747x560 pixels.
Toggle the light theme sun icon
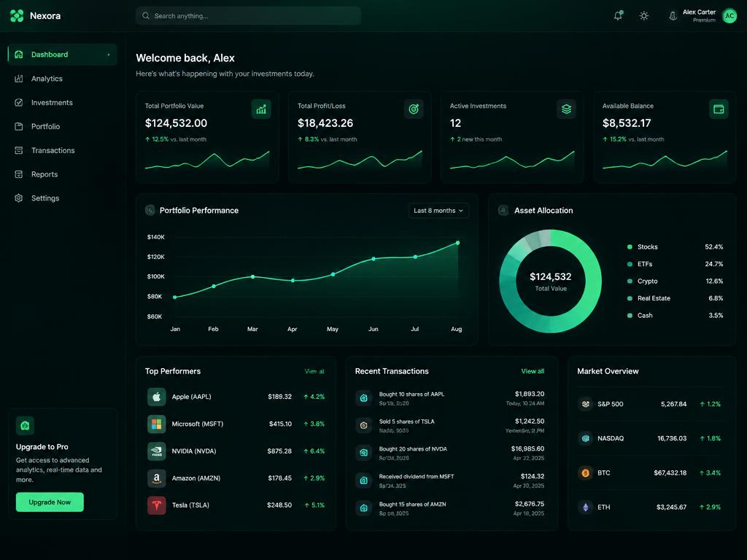coord(643,16)
